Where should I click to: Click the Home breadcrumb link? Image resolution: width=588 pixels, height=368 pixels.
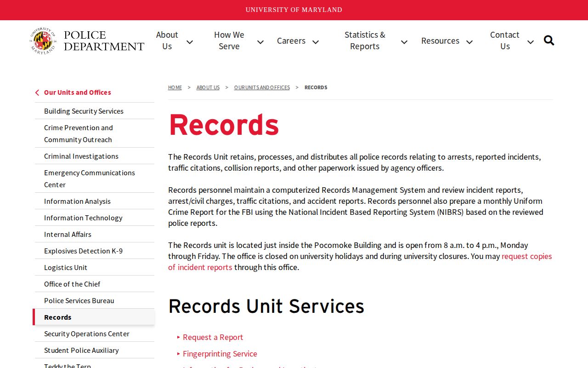[x=175, y=87]
